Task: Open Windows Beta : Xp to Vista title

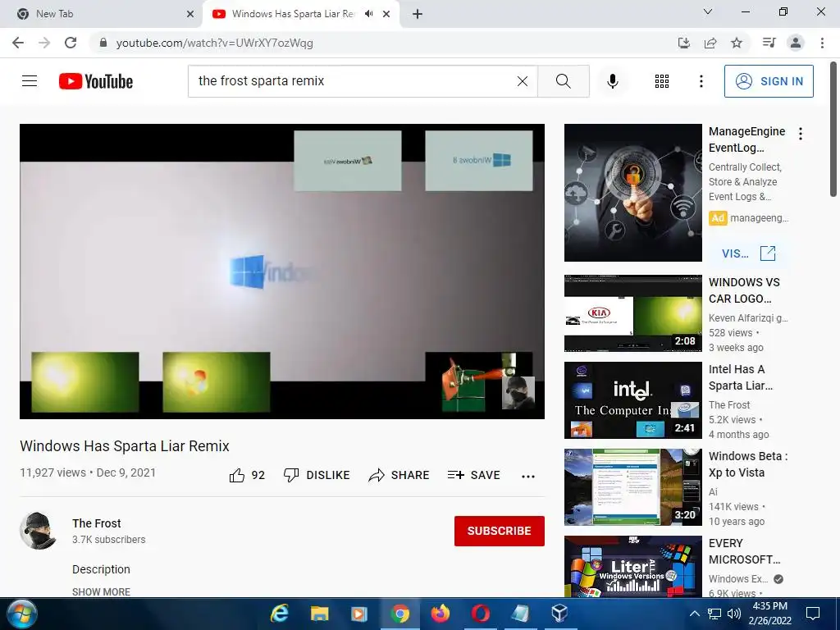Action: [748, 464]
